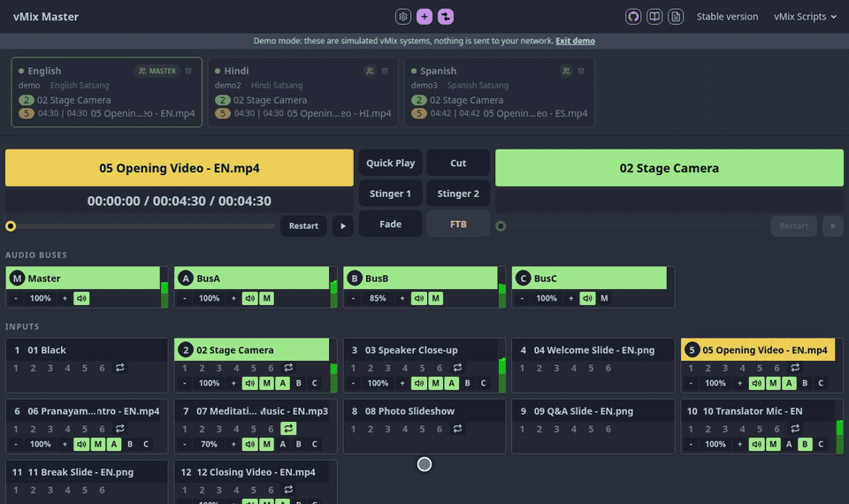This screenshot has height=504, width=849.
Task: Select overlay 3 on 04 Welcome Slide
Action: [x=556, y=368]
